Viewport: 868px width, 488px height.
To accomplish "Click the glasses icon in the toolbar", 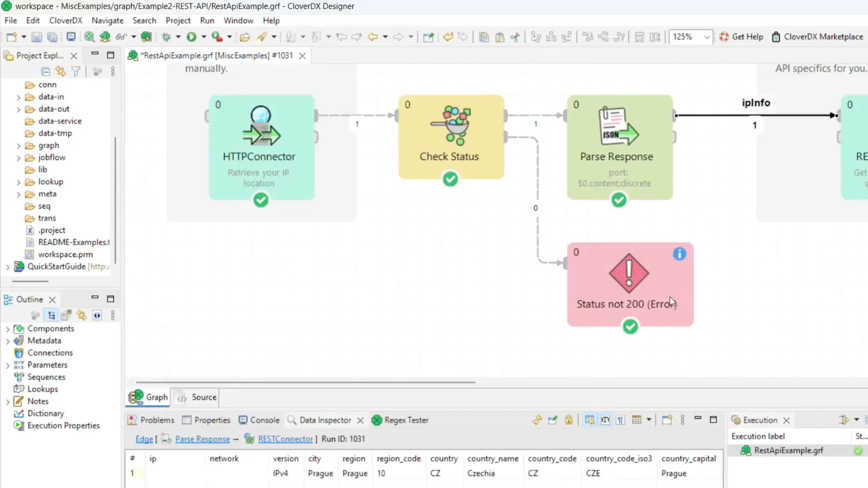I will (x=121, y=37).
